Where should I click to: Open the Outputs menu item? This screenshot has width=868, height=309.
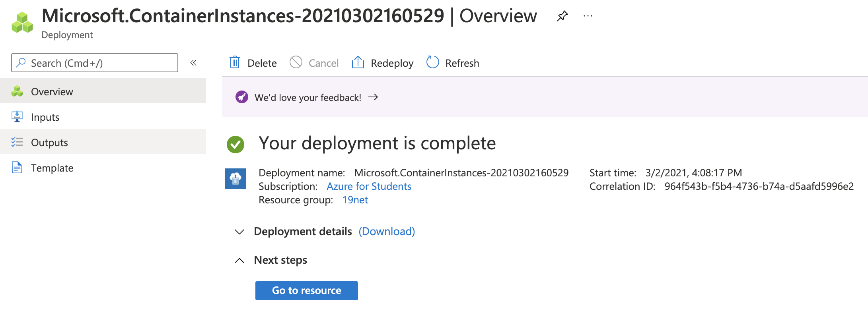click(x=103, y=142)
